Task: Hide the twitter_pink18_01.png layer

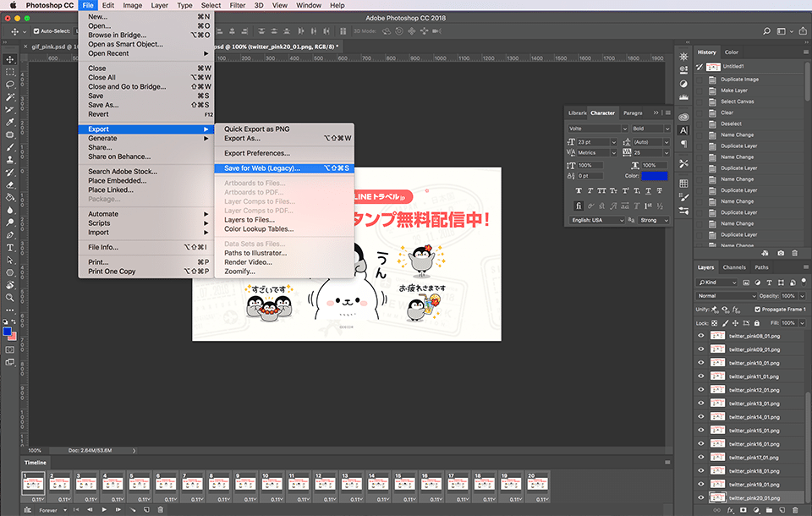Action: click(701, 470)
